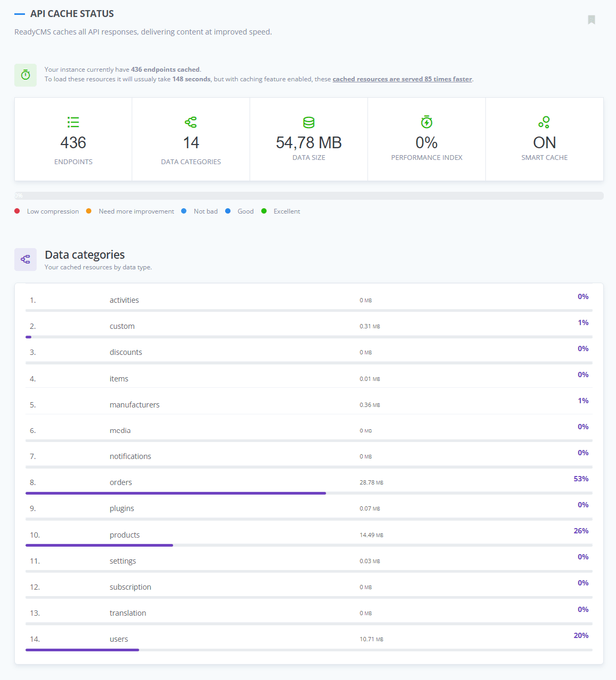Click the 0.31 MB custom size value

(x=370, y=326)
